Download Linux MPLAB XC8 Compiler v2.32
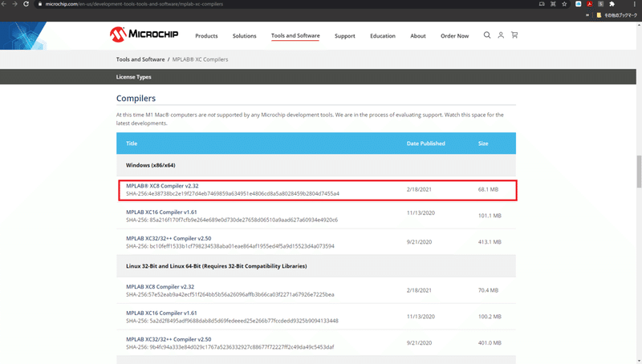The image size is (642, 364). click(x=160, y=287)
